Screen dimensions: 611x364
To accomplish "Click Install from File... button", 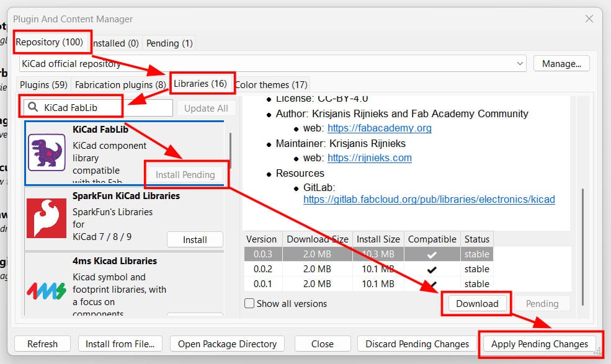I will [x=120, y=344].
